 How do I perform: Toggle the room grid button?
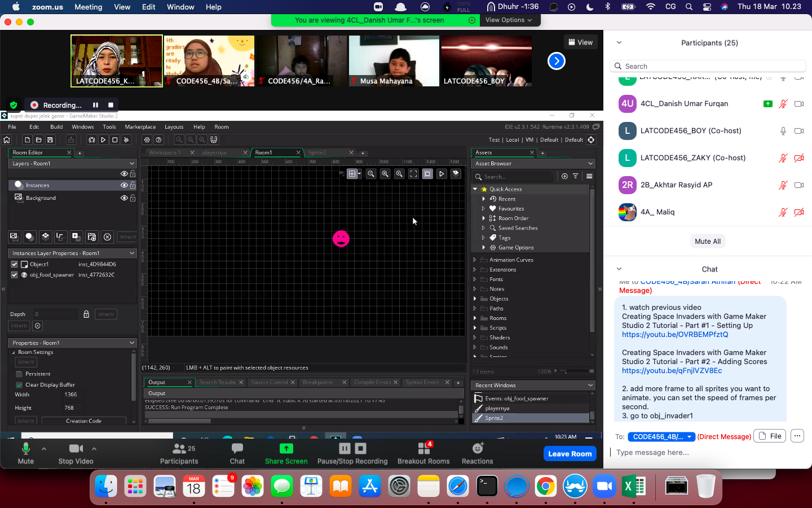pos(352,174)
